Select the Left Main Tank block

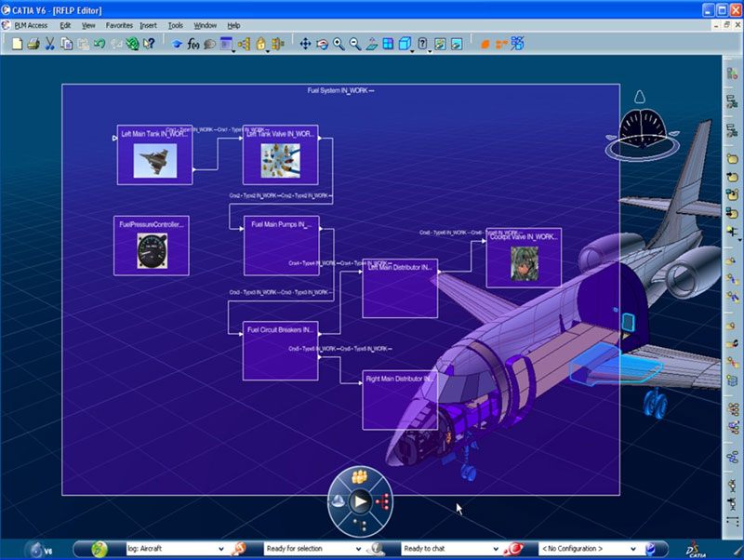(x=154, y=155)
